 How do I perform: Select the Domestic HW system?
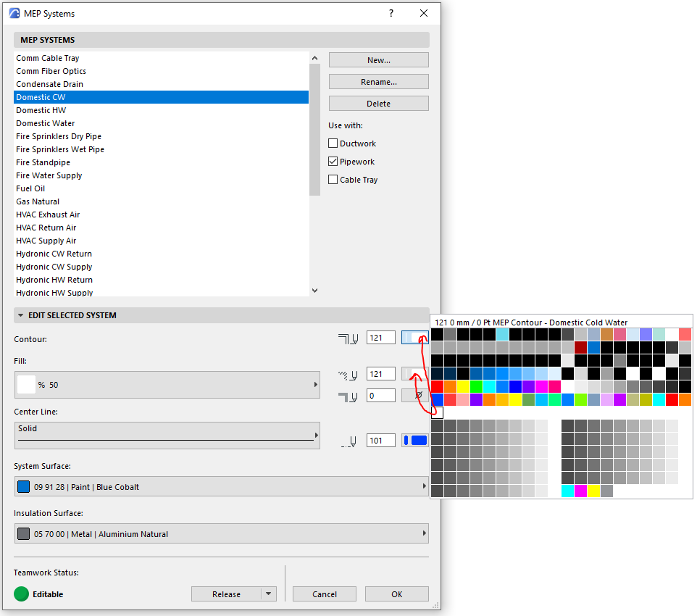pyautogui.click(x=162, y=110)
